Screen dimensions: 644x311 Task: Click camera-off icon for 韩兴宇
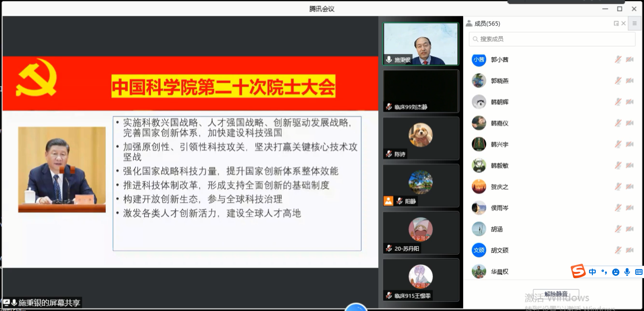pos(630,145)
